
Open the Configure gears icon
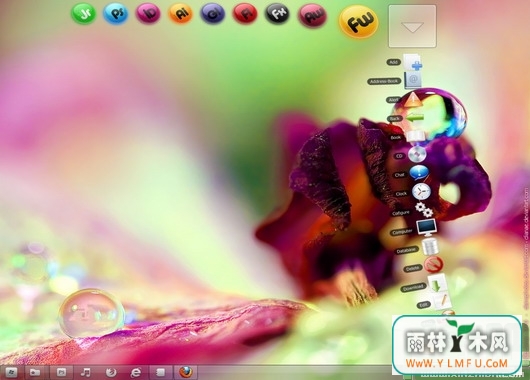(x=424, y=210)
